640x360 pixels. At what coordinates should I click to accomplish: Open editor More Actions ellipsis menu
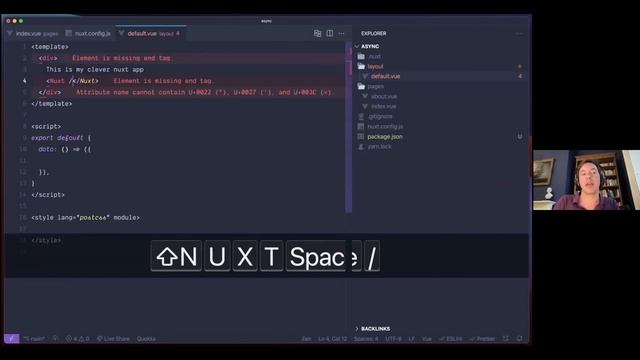[x=341, y=33]
